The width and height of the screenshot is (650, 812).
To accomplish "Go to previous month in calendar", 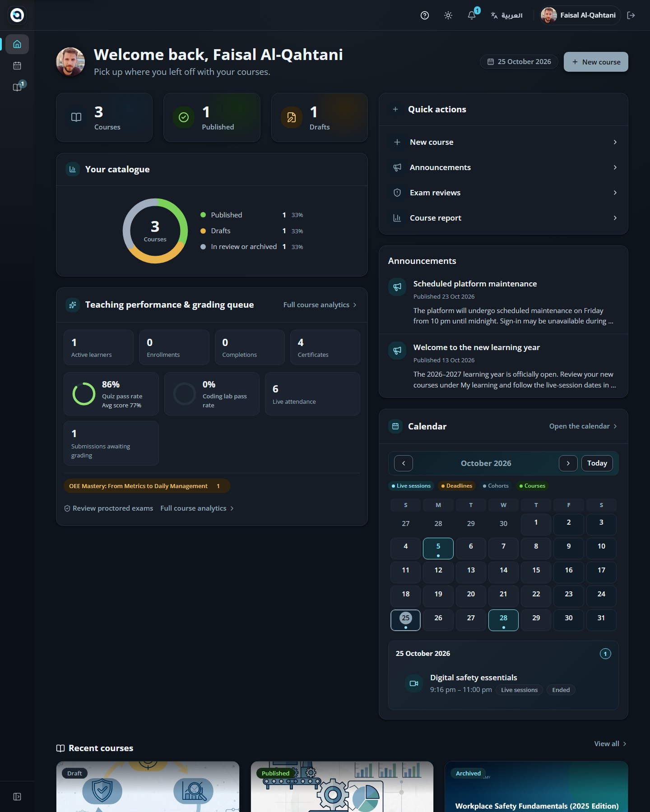I will pos(404,463).
